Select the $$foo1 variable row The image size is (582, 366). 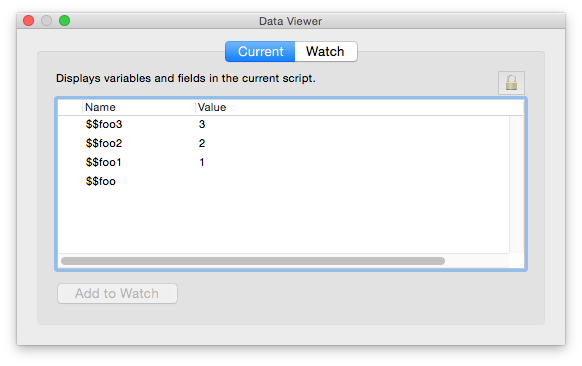284,162
